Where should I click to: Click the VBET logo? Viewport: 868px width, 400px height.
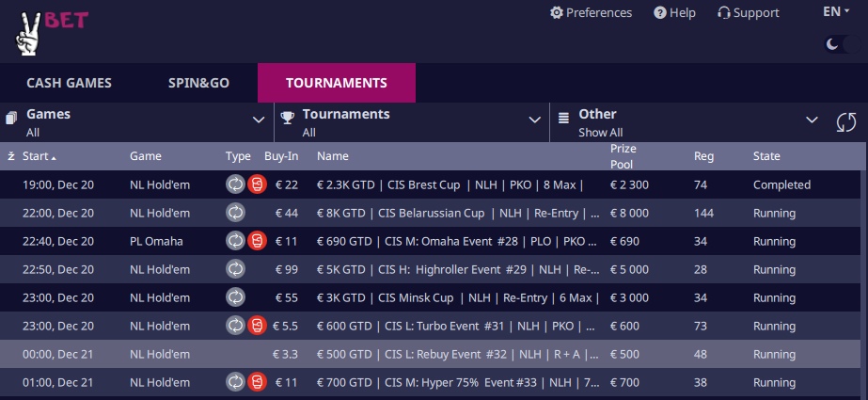click(51, 33)
